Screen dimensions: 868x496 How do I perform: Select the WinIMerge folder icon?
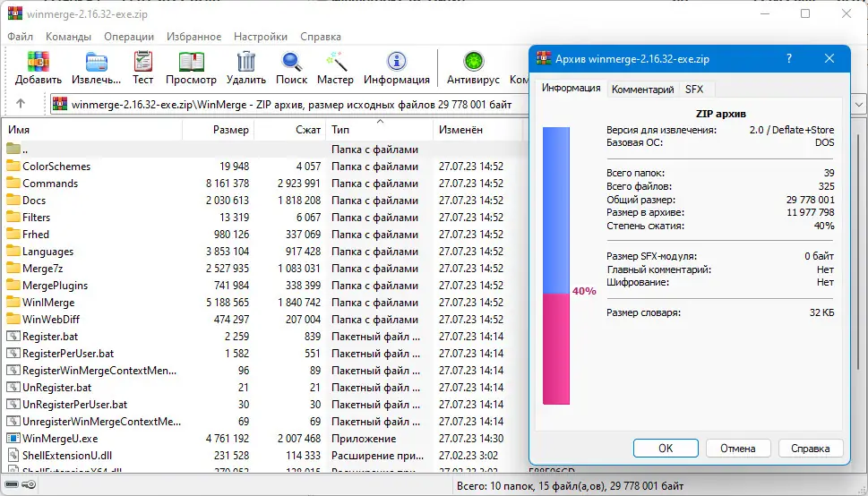tap(13, 303)
